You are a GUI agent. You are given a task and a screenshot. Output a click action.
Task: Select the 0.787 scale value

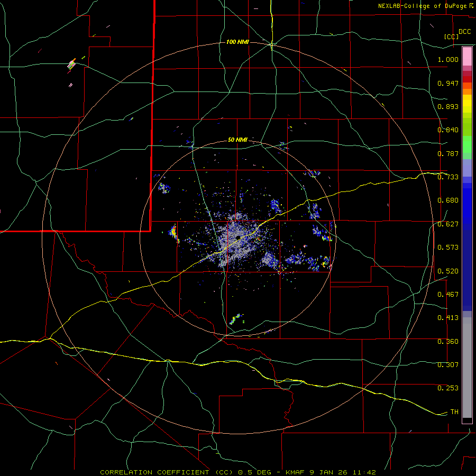pos(448,153)
